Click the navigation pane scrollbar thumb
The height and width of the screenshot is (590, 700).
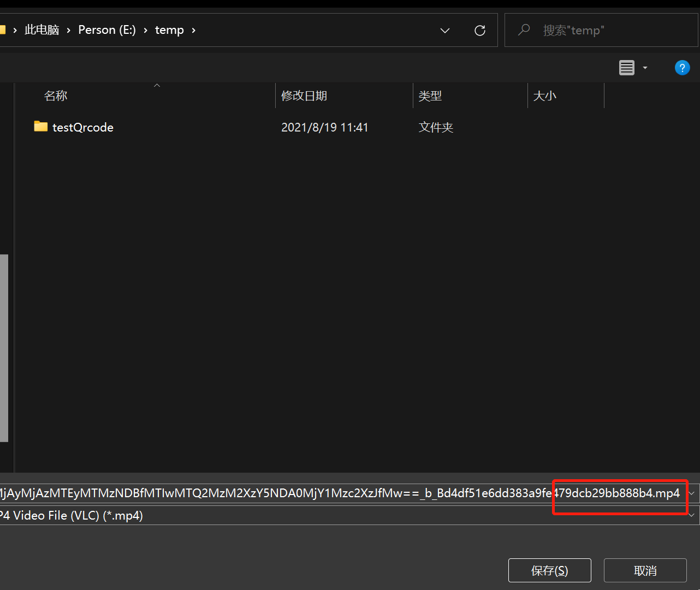4,347
